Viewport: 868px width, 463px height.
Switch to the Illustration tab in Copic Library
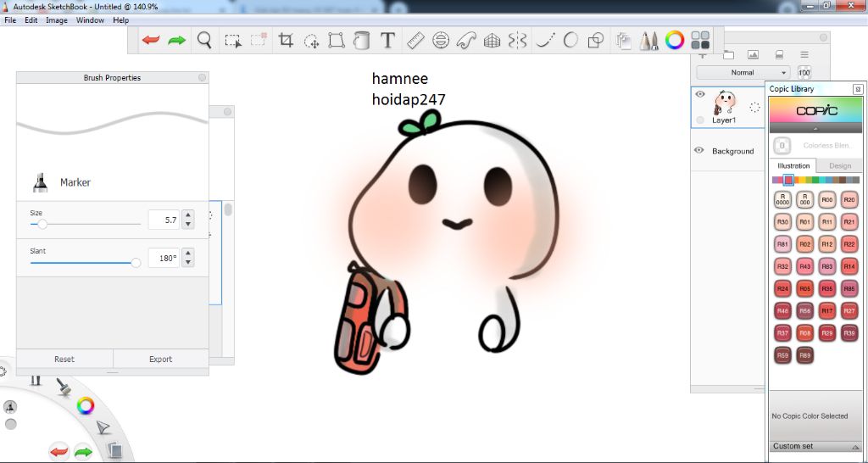pyautogui.click(x=793, y=165)
